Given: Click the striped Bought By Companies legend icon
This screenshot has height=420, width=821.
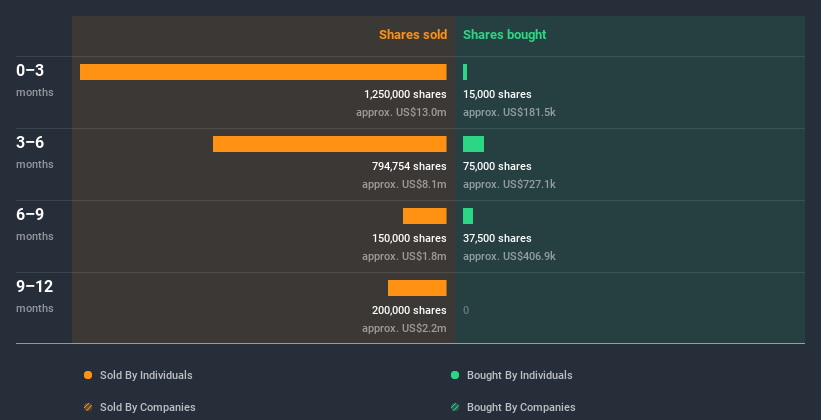Looking at the screenshot, I should coord(455,407).
